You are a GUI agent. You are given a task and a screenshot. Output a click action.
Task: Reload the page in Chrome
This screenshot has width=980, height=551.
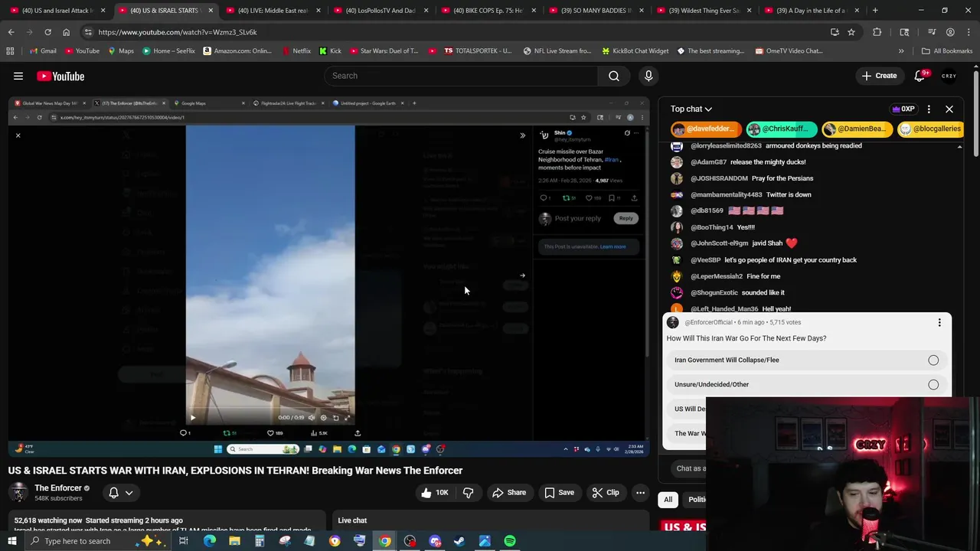47,32
